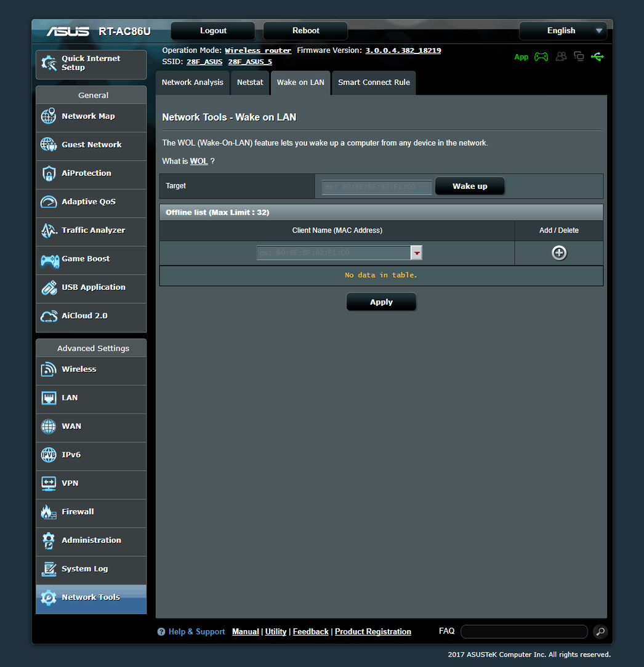Click the Help & Support question icon

[161, 632]
